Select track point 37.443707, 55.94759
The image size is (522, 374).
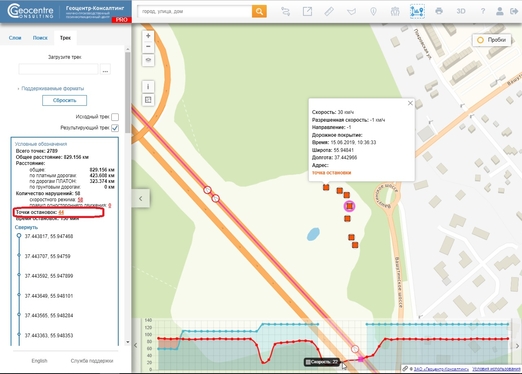point(47,256)
